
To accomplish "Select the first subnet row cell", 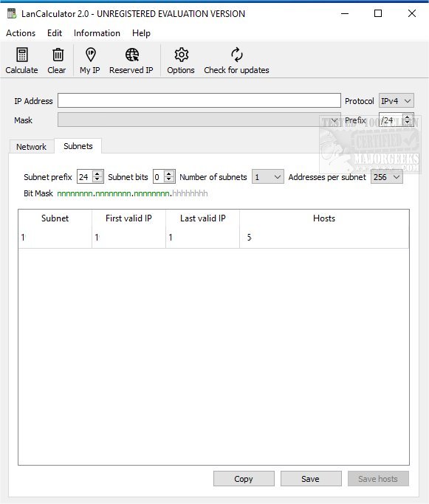I will pyautogui.click(x=55, y=237).
